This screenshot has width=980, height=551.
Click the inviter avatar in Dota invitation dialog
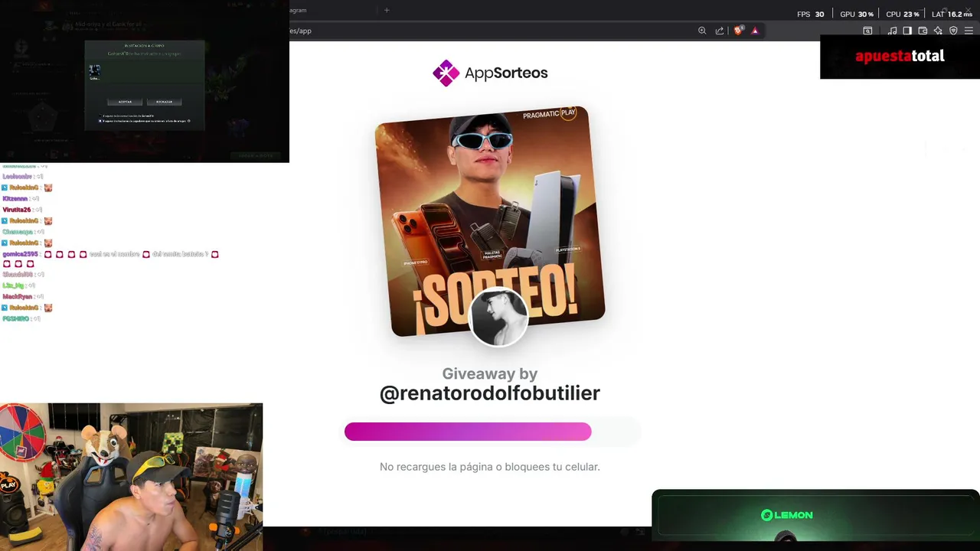coord(94,72)
